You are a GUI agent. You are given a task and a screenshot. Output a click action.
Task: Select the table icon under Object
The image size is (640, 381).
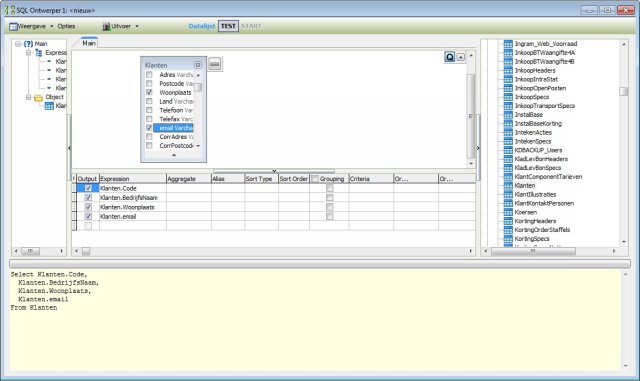tap(49, 106)
